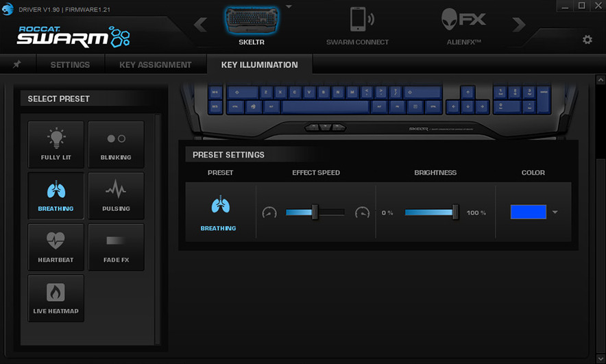Click the Roccat logo in title bar
The width and height of the screenshot is (606, 364).
pyautogui.click(x=8, y=9)
